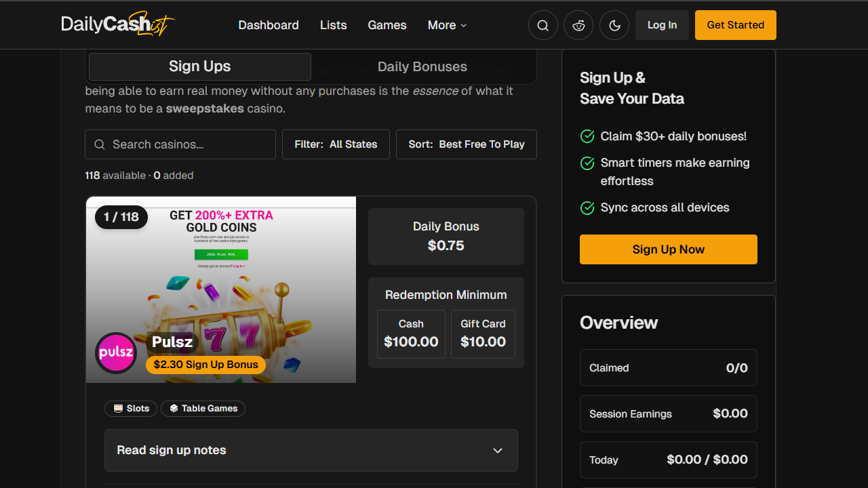Open the search icon in the header
868x488 pixels.
pos(542,25)
